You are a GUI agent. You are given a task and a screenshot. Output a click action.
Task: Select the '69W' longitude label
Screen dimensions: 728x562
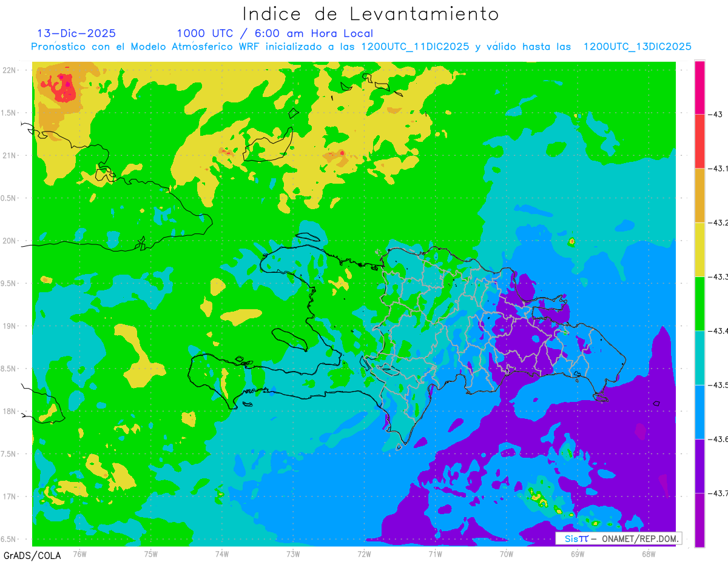pos(578,554)
